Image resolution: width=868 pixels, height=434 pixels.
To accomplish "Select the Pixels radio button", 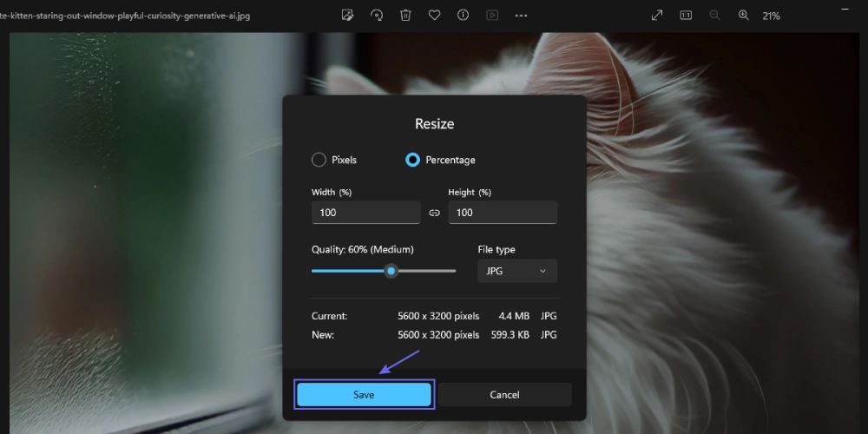I will click(x=319, y=160).
